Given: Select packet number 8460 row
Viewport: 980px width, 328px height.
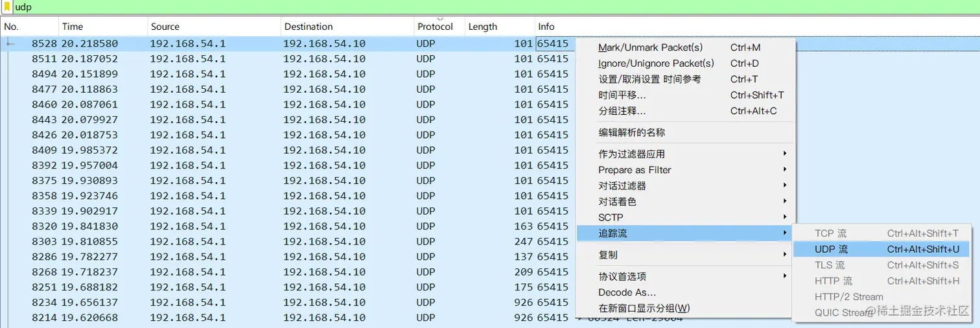Looking at the screenshot, I should [288, 104].
